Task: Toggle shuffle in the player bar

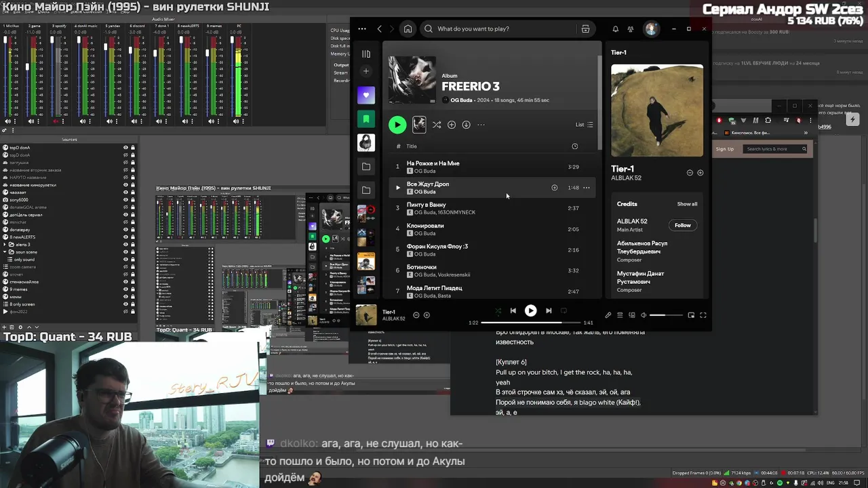Action: tap(498, 310)
